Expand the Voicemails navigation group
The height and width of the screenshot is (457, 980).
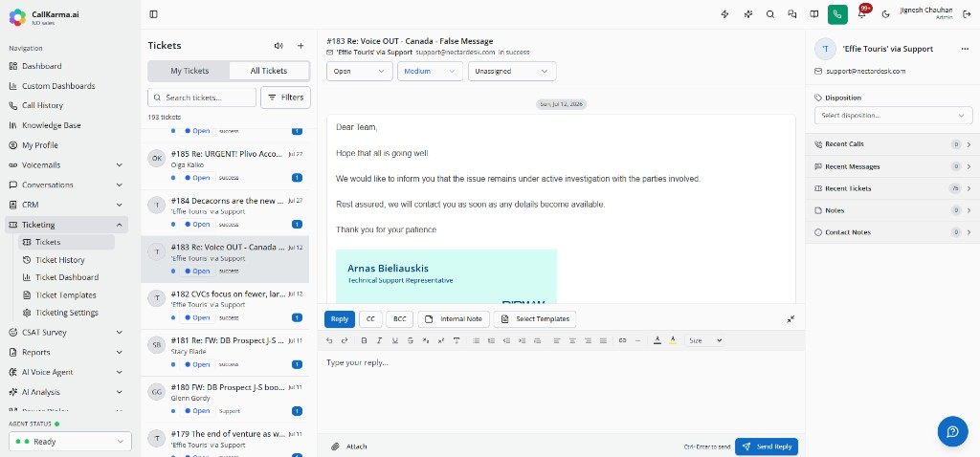pos(66,164)
